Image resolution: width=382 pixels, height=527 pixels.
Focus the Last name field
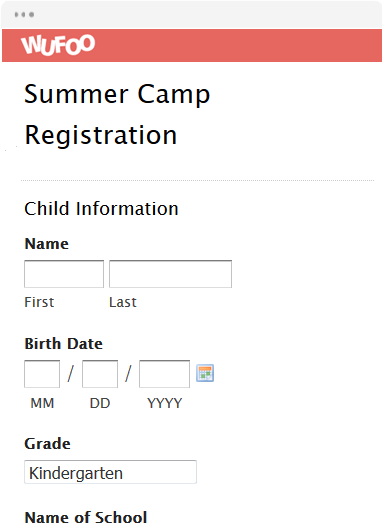(x=170, y=274)
